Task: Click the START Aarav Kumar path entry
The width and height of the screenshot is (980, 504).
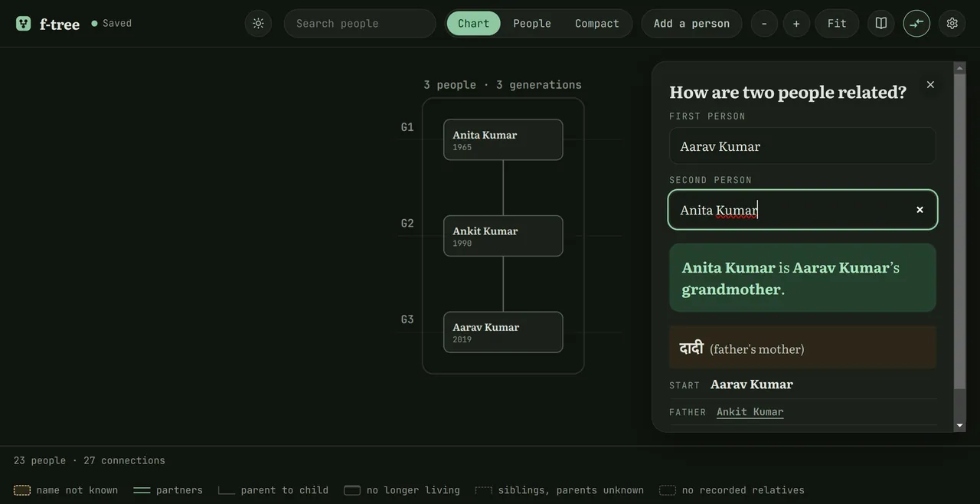Action: pyautogui.click(x=802, y=385)
